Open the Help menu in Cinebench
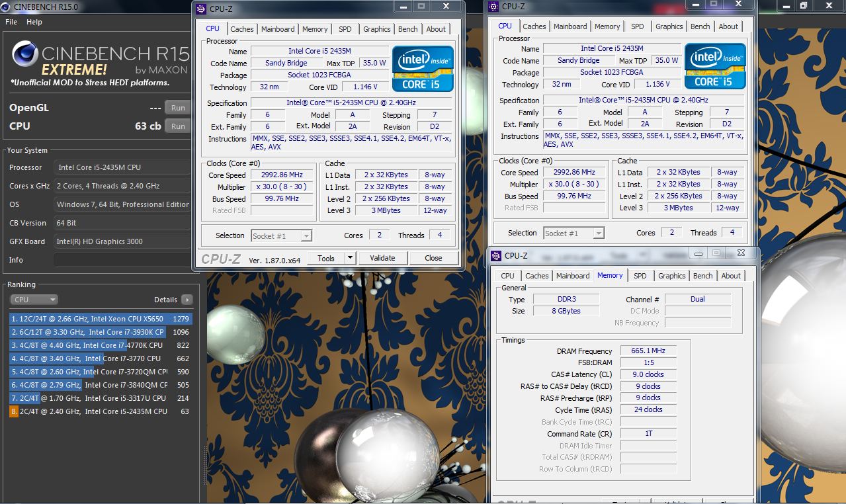Image resolution: width=846 pixels, height=504 pixels. 34,22
